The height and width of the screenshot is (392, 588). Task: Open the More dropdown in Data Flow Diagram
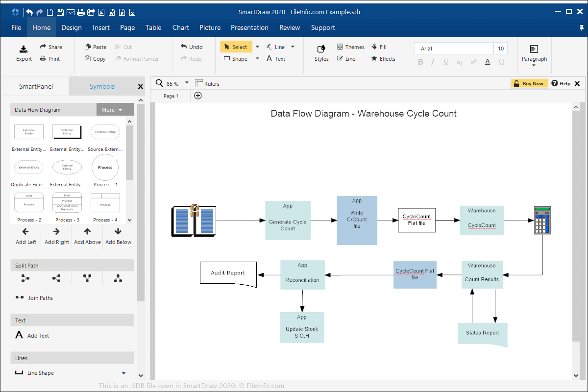(115, 110)
